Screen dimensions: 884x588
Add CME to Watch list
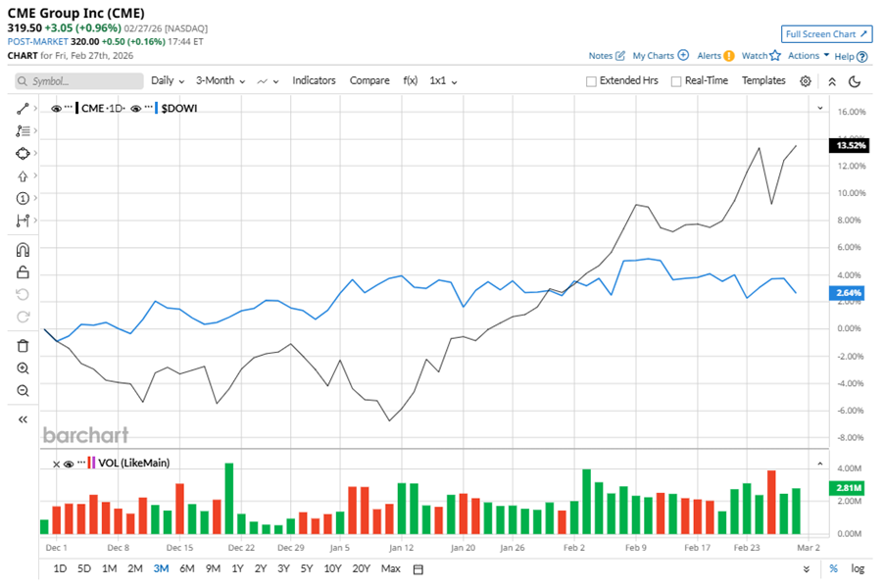pyautogui.click(x=761, y=55)
